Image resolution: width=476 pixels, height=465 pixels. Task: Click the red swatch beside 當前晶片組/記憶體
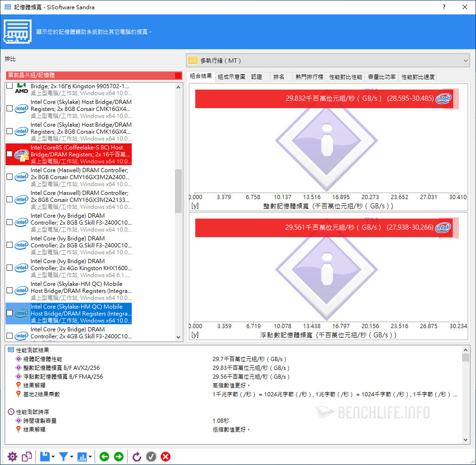click(178, 75)
